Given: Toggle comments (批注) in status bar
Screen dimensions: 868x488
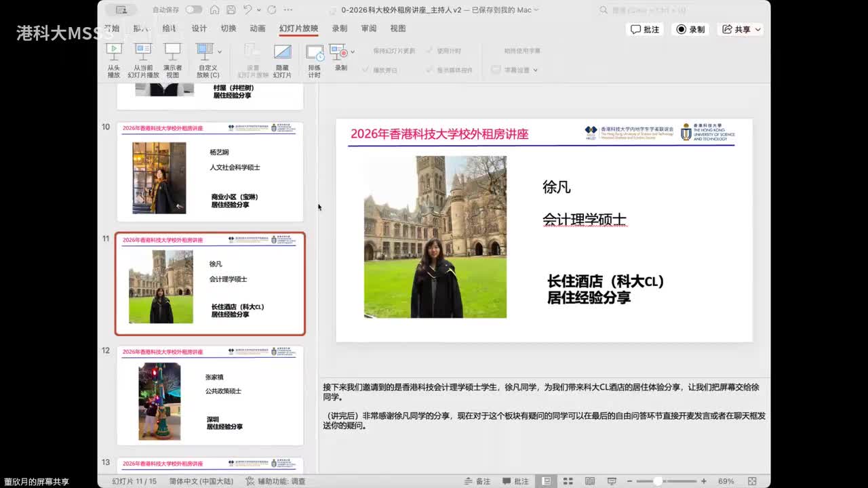Looking at the screenshot, I should coord(515,481).
